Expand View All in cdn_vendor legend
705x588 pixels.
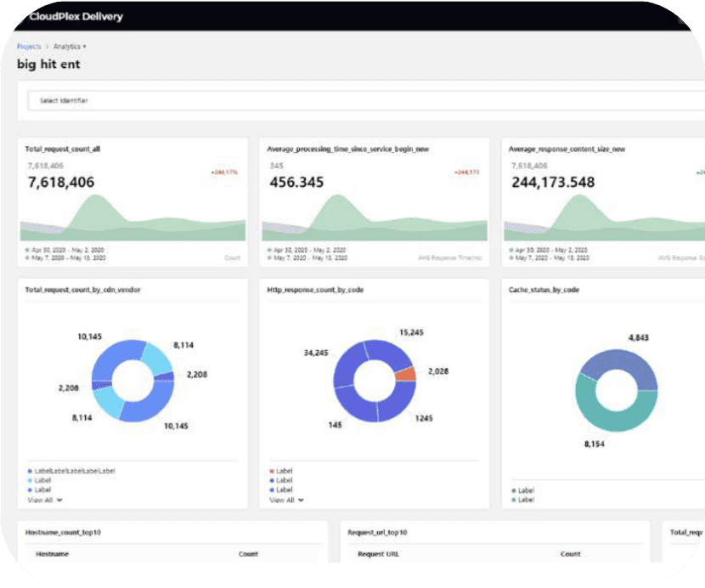(x=45, y=500)
